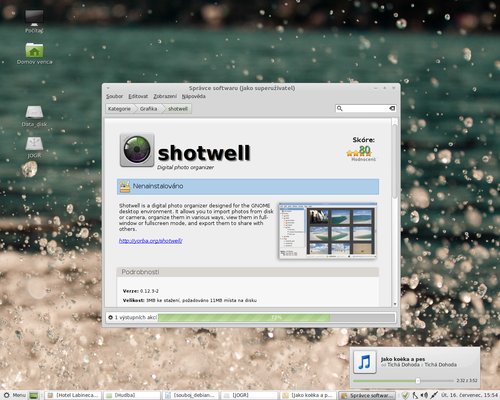Open the window menu at title bar left
The width and height of the screenshot is (500, 400).
(108, 88)
